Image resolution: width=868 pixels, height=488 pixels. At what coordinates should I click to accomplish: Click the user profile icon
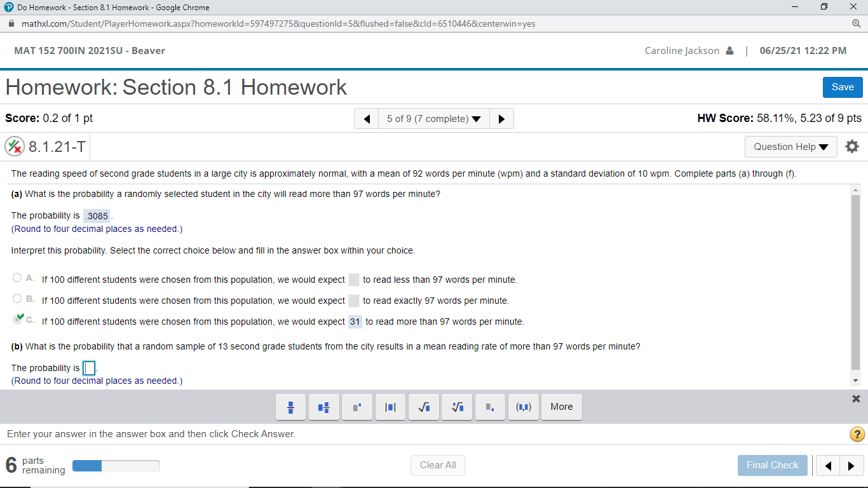point(729,51)
